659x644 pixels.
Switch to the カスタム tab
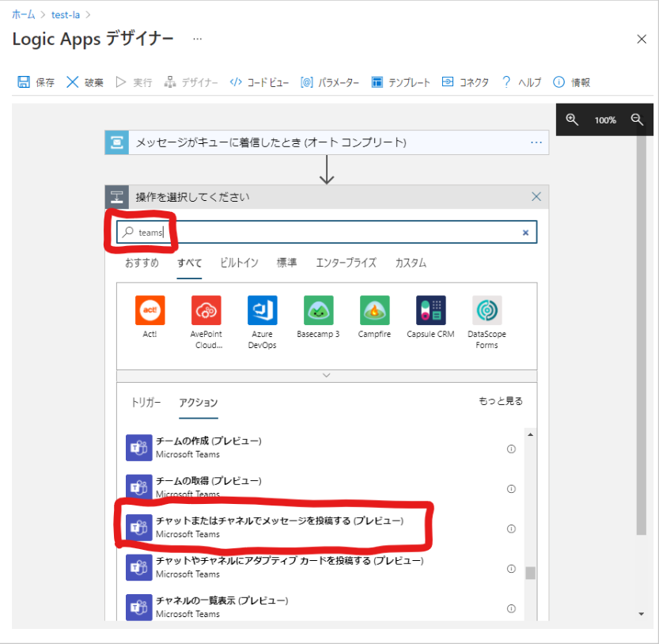click(x=411, y=263)
